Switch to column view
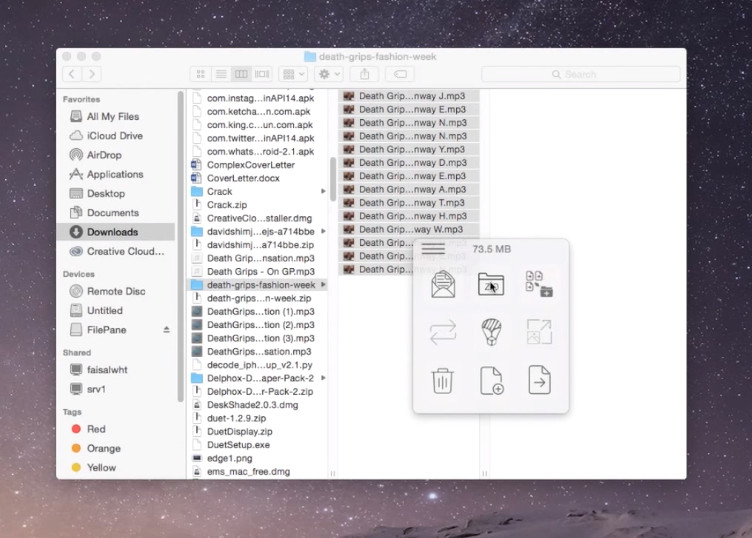This screenshot has width=752, height=538. pos(241,74)
